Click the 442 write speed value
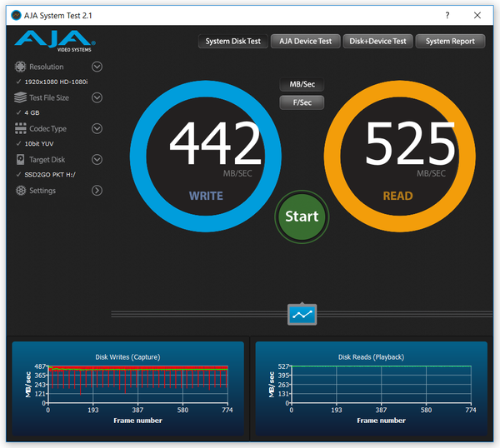 [x=216, y=143]
